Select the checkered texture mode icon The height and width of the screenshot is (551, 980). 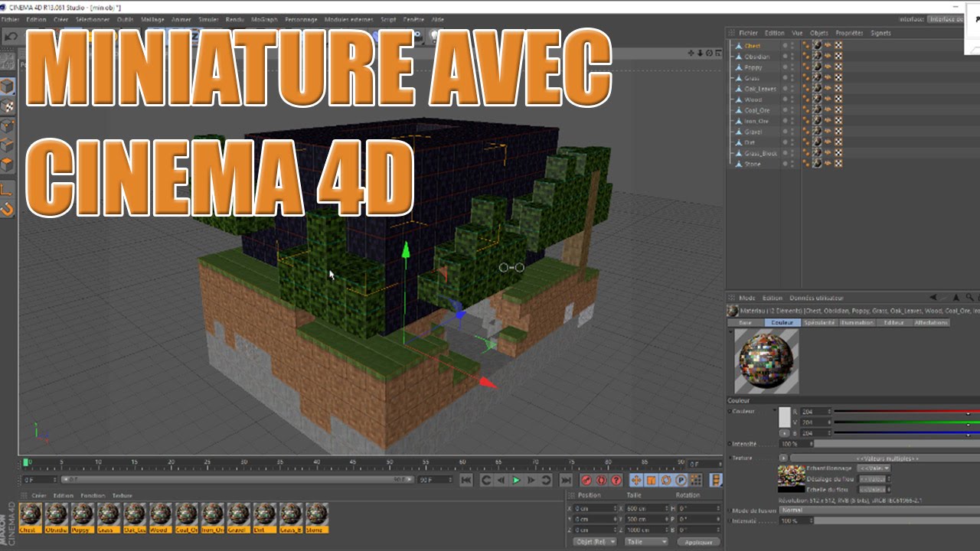7,106
